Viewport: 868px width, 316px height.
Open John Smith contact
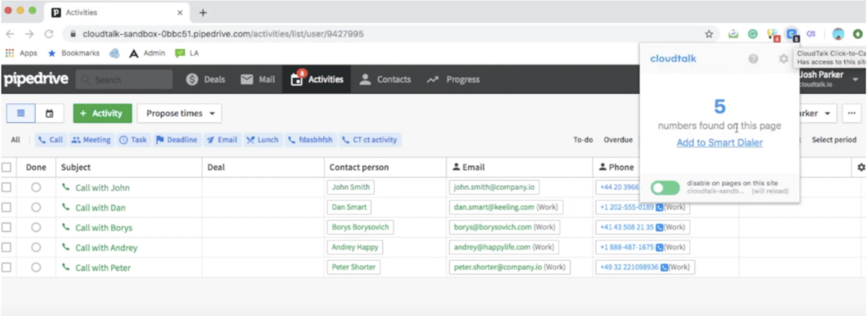click(x=350, y=187)
